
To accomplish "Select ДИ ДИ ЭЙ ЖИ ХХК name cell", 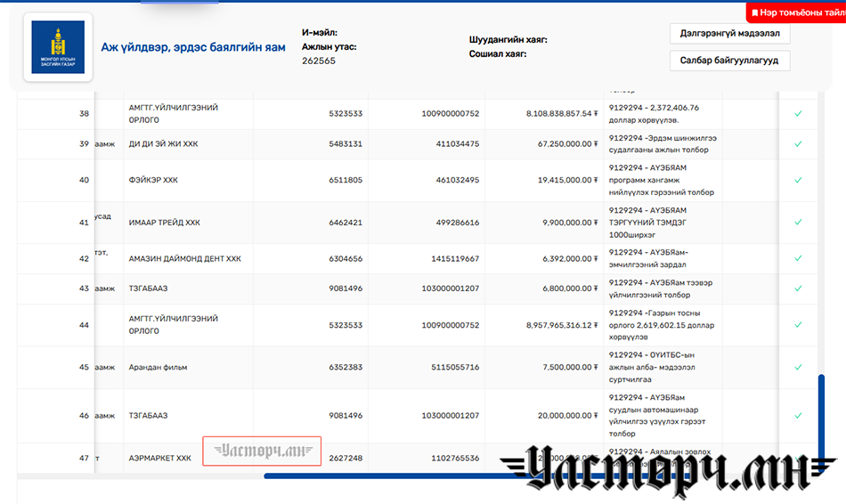I will tap(164, 143).
